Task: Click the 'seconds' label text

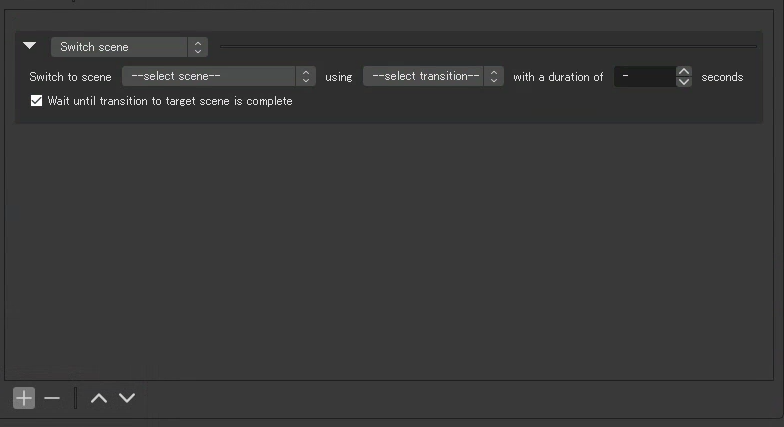Action: click(x=722, y=77)
